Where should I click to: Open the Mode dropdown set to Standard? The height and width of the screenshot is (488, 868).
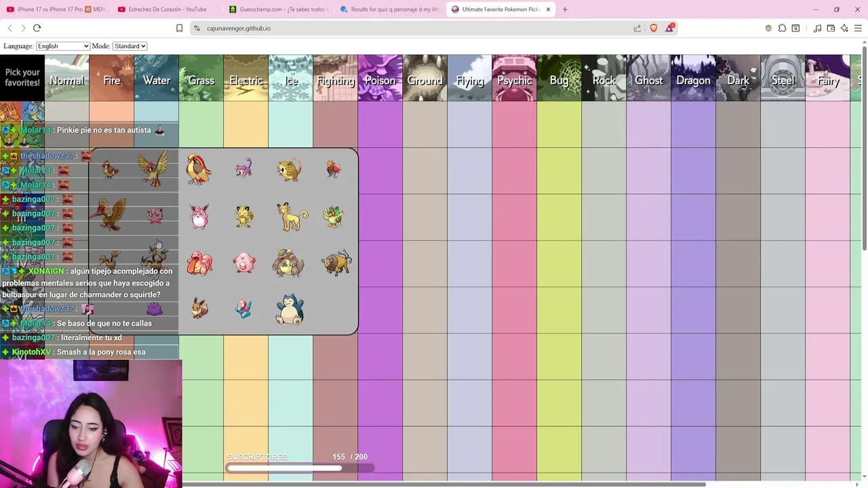coord(130,46)
